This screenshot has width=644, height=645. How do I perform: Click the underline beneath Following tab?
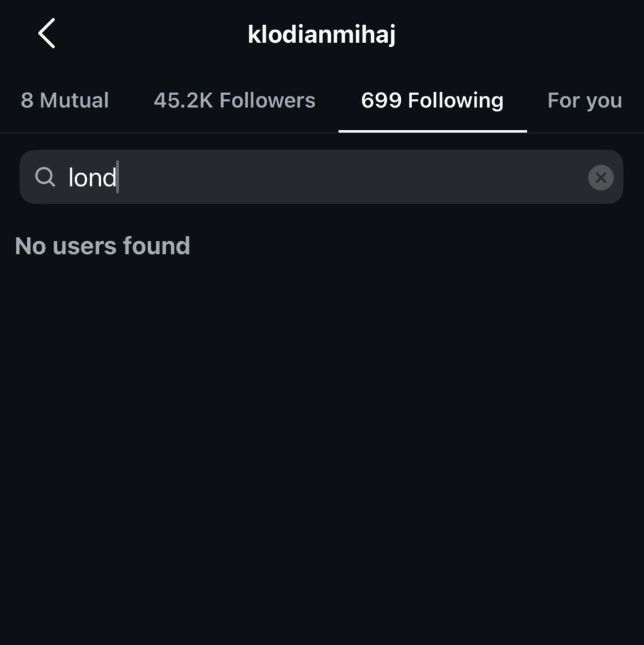tap(432, 131)
